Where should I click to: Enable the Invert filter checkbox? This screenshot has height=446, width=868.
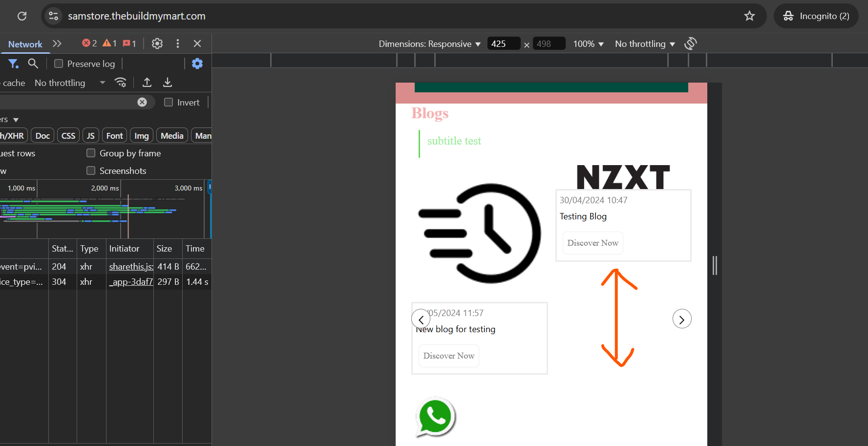tap(169, 102)
